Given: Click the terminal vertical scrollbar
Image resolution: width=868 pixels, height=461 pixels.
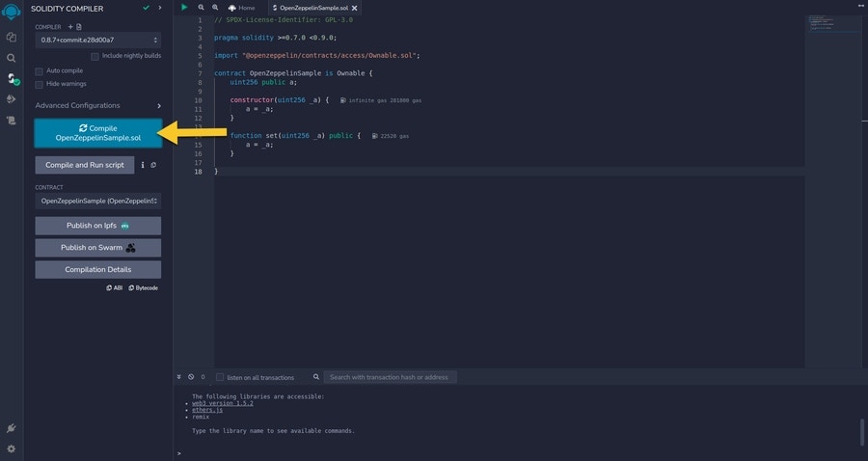Looking at the screenshot, I should pos(862,432).
